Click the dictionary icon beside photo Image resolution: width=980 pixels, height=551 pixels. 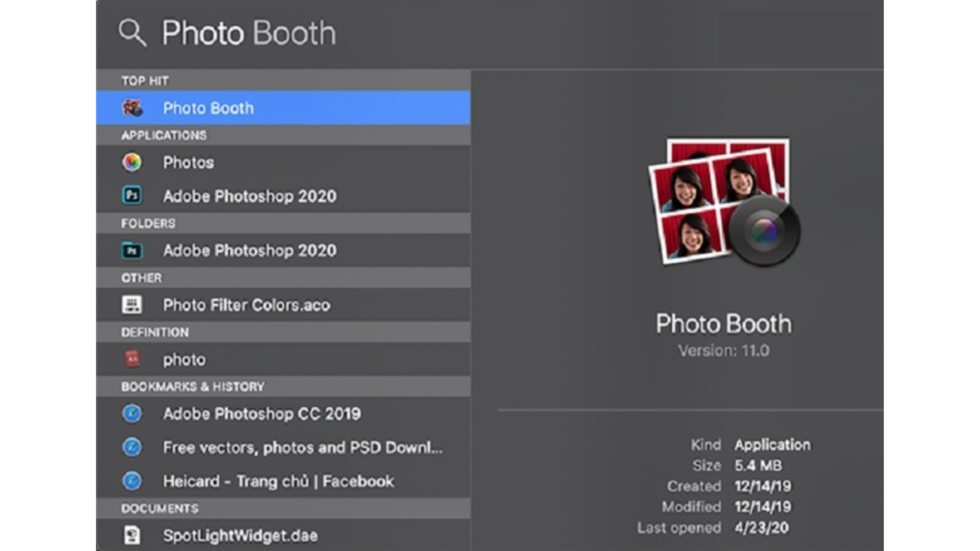132,359
